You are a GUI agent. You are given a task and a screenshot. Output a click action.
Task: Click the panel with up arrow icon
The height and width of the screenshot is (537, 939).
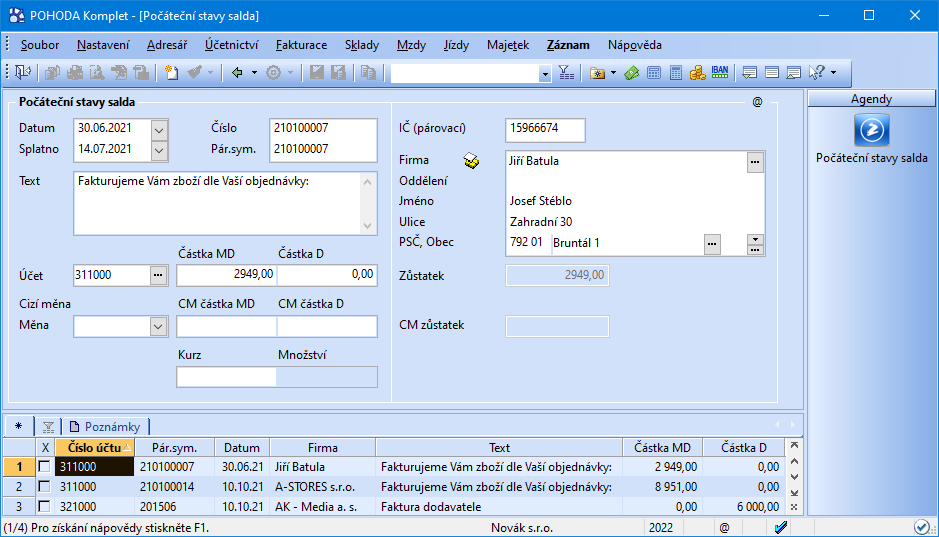[x=793, y=73]
